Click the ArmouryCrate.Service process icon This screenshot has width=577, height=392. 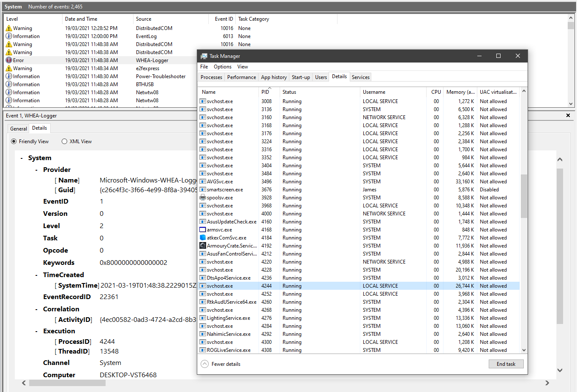(203, 246)
